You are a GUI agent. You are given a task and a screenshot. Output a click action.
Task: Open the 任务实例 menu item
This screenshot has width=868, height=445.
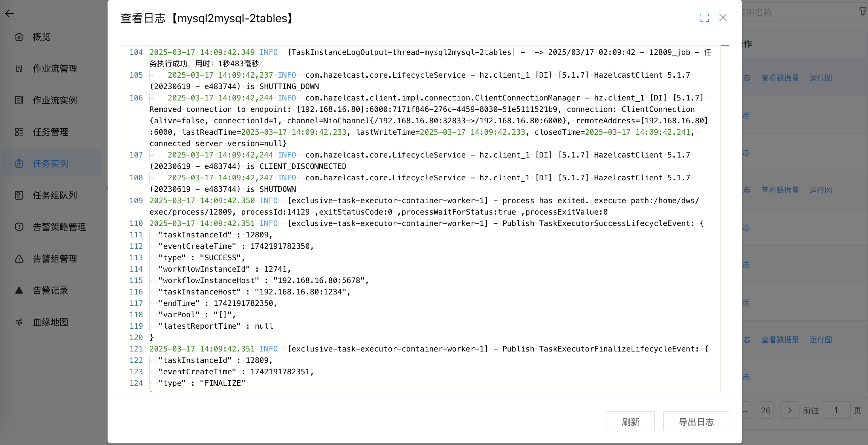(50, 164)
